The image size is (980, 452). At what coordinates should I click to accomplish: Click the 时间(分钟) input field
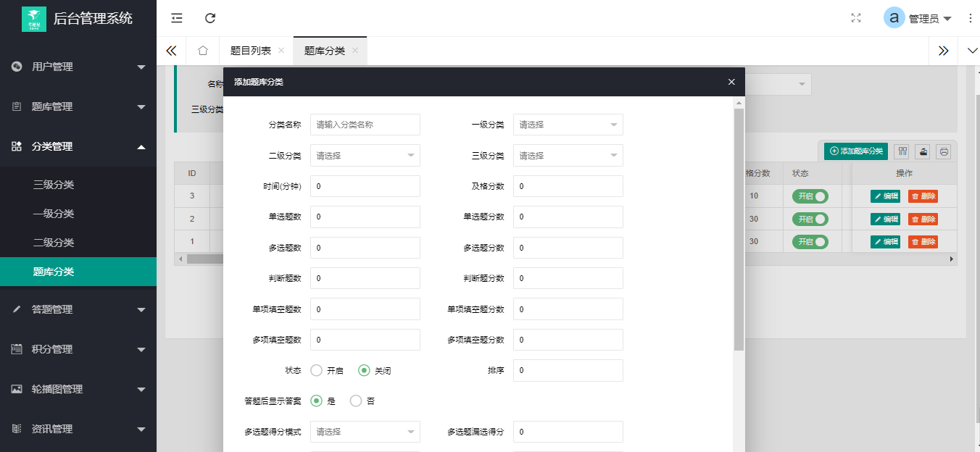click(365, 186)
